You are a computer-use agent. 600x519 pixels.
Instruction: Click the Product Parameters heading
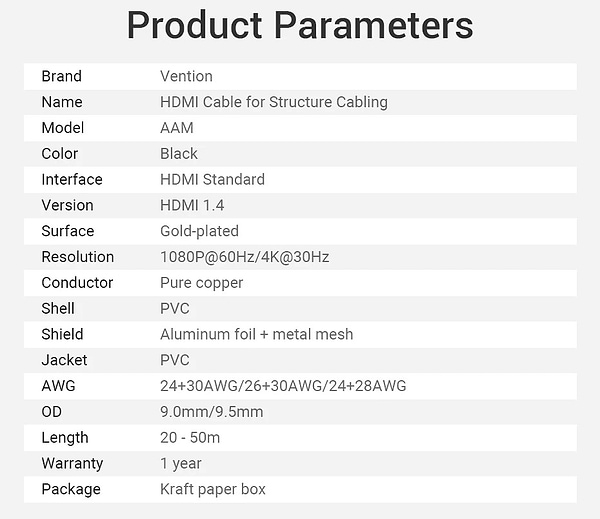tap(300, 27)
